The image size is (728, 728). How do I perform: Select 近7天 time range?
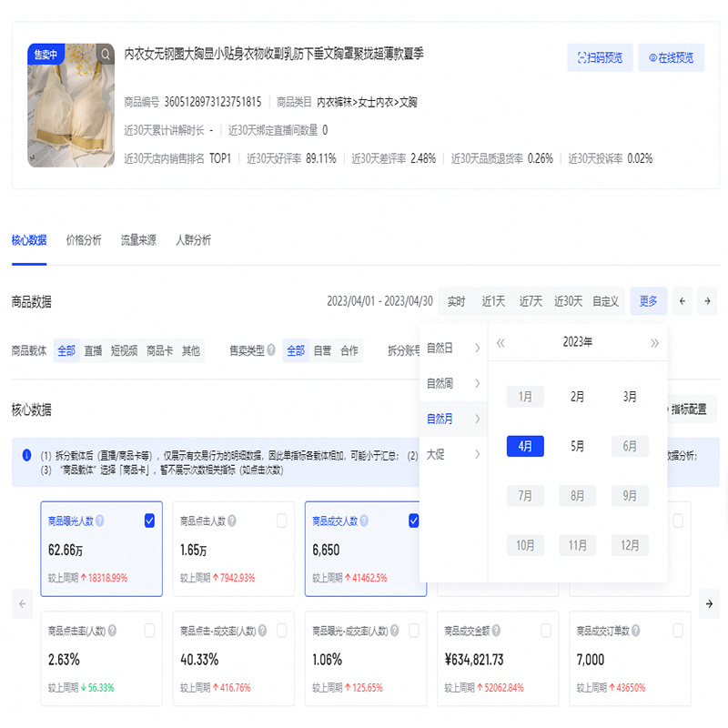point(531,301)
